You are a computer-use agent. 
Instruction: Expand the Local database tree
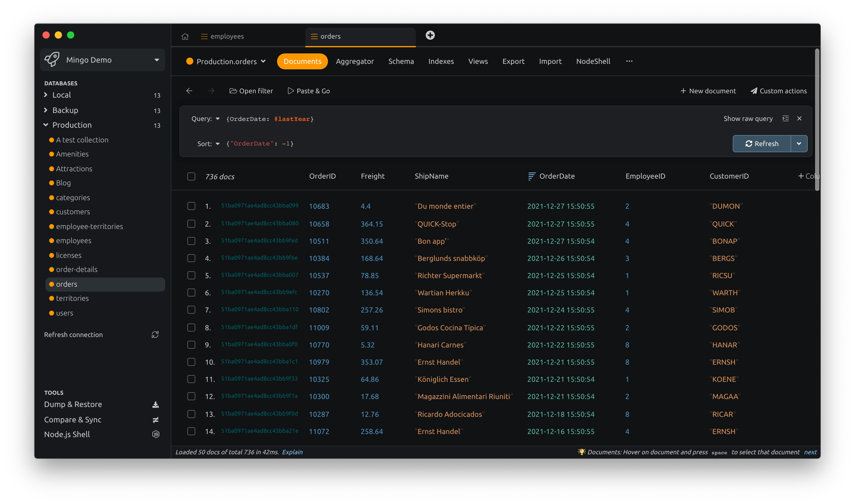click(x=46, y=95)
